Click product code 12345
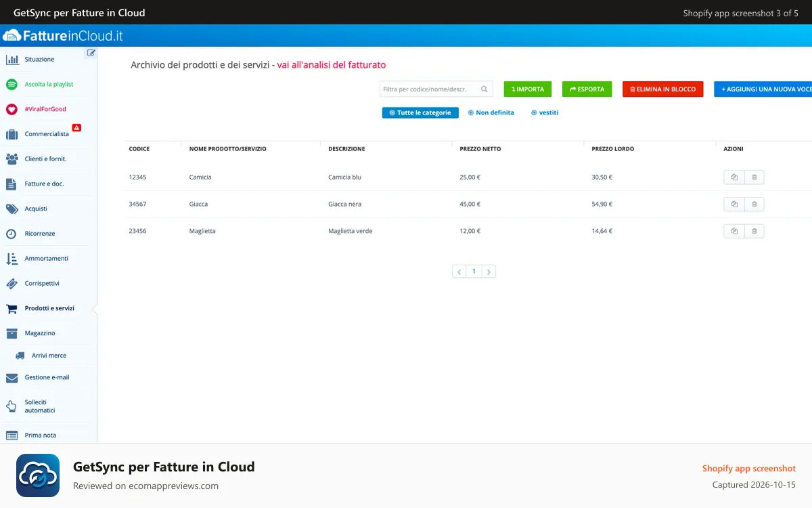The image size is (812, 508). [x=137, y=177]
